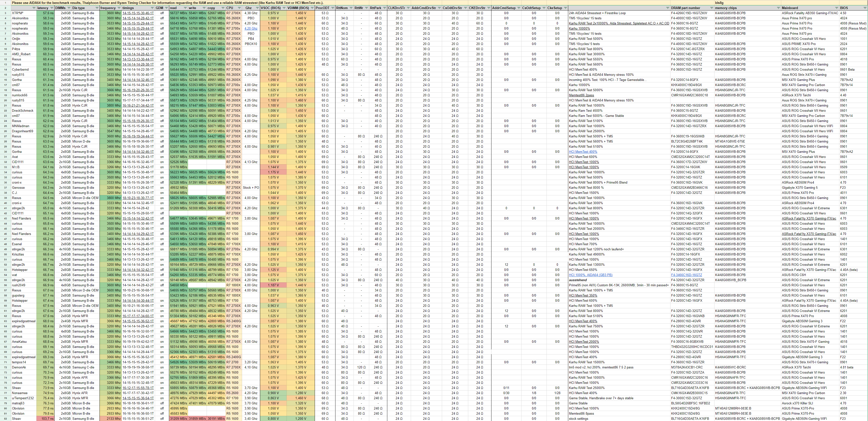Open the CsOdtDrvStr column filter icon
The image size is (868, 421).
465,8
